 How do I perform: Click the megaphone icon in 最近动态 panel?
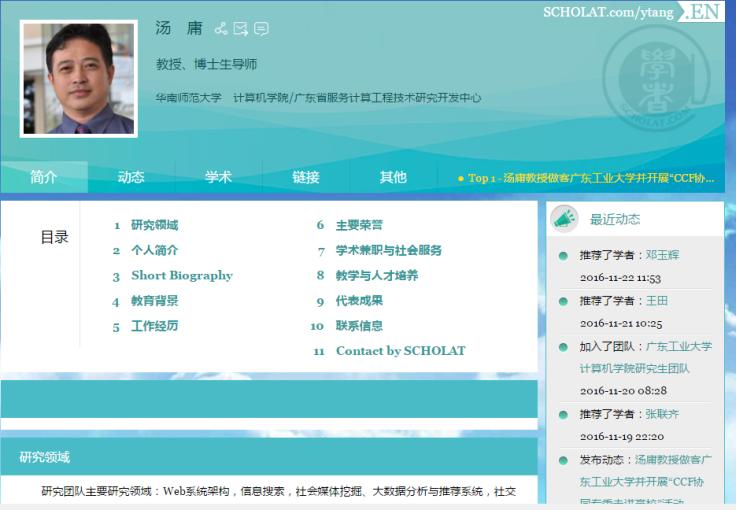click(x=565, y=218)
